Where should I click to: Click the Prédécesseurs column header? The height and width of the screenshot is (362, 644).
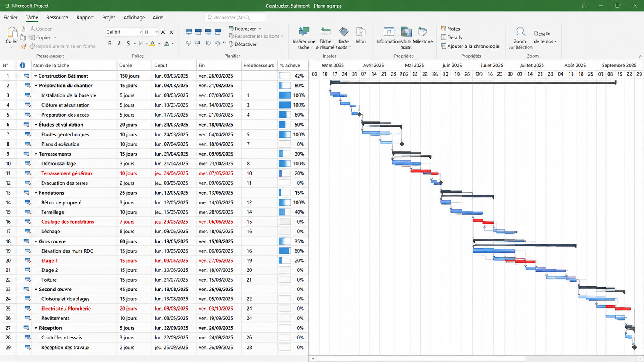pyautogui.click(x=259, y=65)
